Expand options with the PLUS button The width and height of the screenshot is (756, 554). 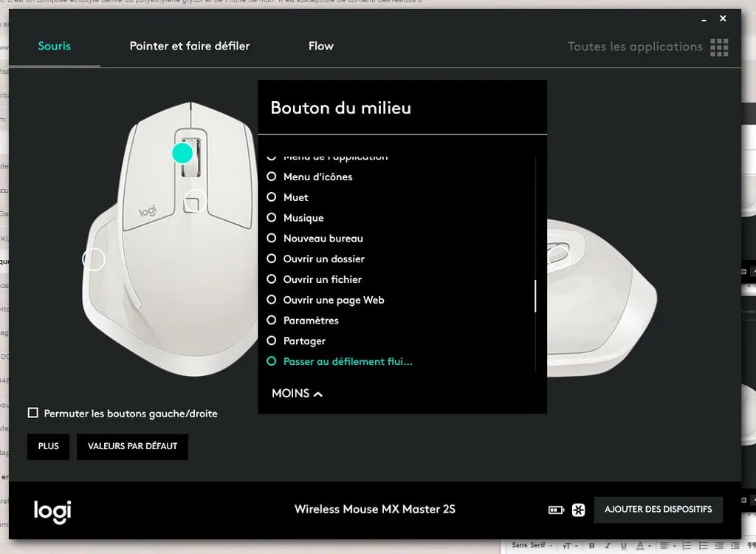click(48, 446)
